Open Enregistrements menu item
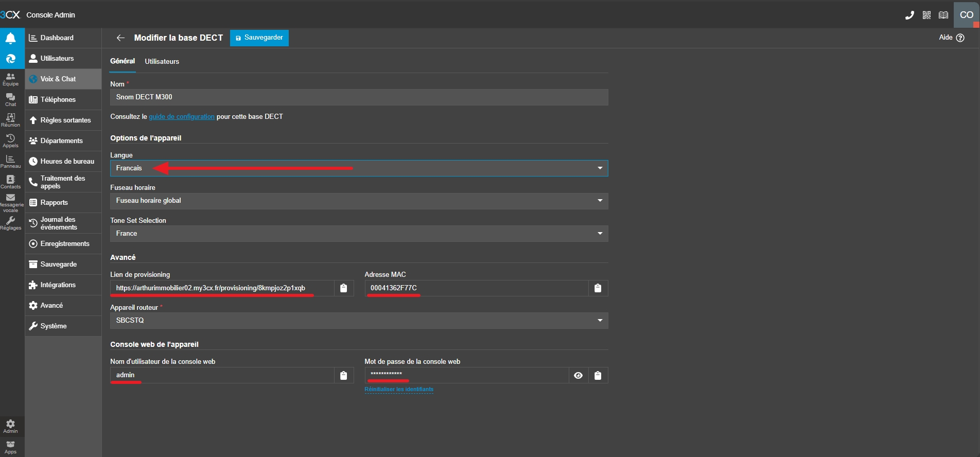 click(x=63, y=244)
